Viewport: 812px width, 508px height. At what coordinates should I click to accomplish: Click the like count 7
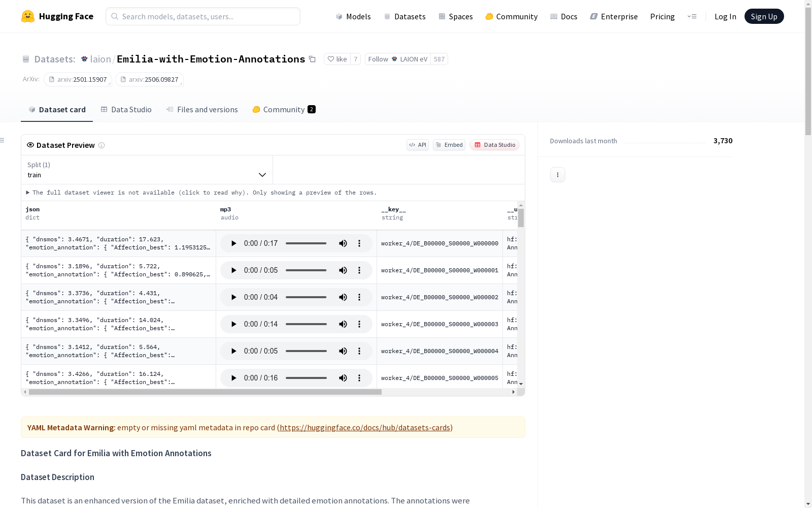coord(355,59)
